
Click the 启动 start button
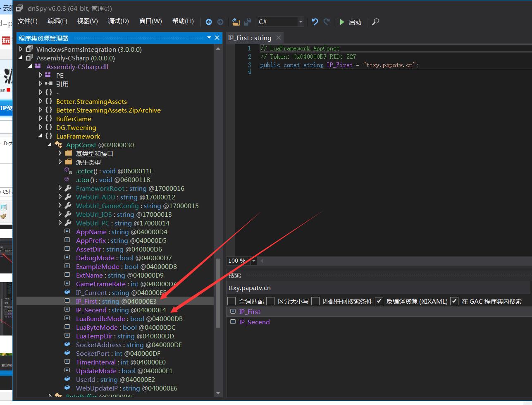pos(351,22)
